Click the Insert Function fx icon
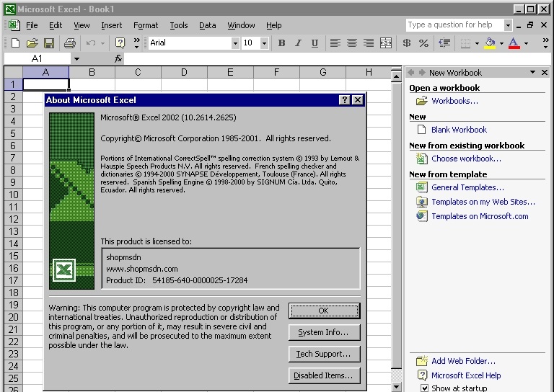This screenshot has width=554, height=392. coord(118,58)
